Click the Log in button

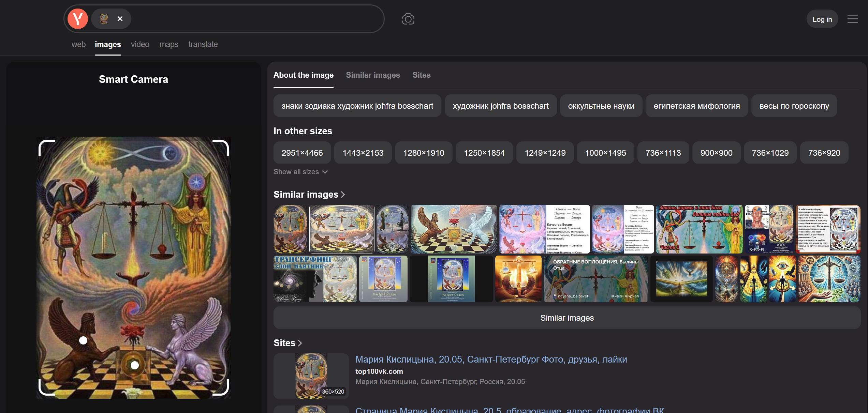point(822,19)
